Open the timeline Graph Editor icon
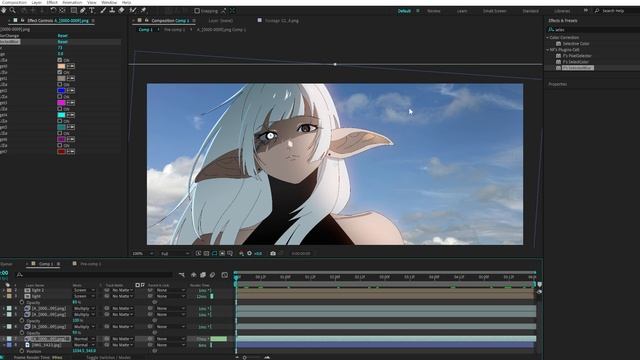This screenshot has height=360, width=640. 224,275
